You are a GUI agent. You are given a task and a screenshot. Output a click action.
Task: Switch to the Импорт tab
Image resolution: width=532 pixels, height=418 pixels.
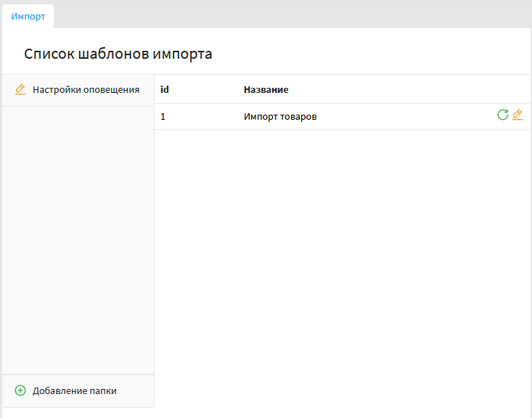(28, 16)
